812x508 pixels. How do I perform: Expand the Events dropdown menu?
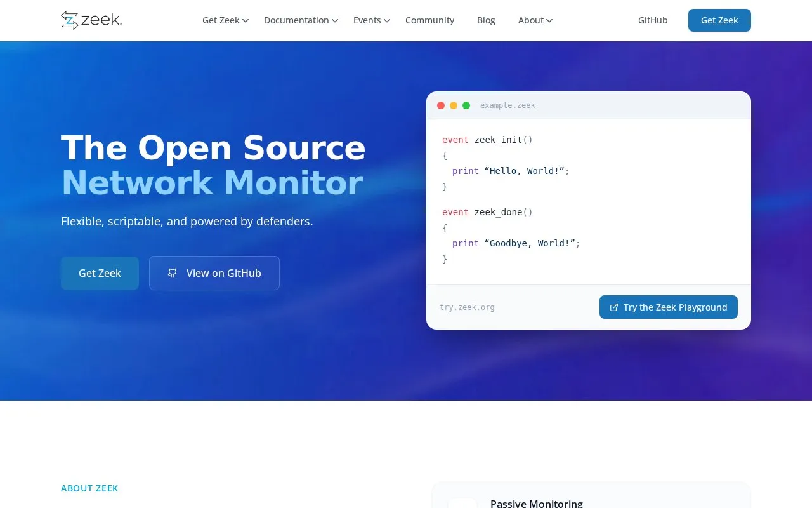372,20
